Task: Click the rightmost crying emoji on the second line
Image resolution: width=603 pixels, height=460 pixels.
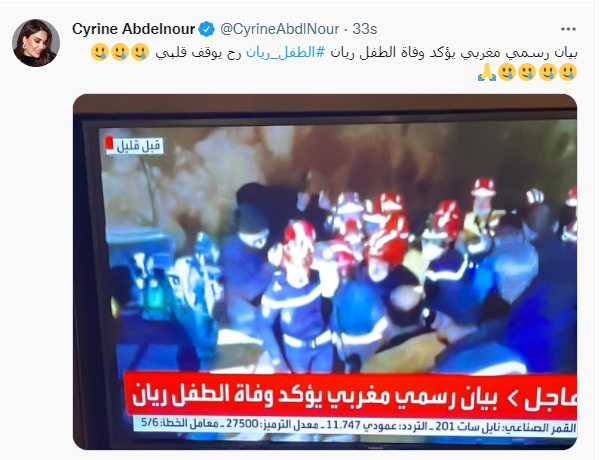Action: pyautogui.click(x=568, y=73)
